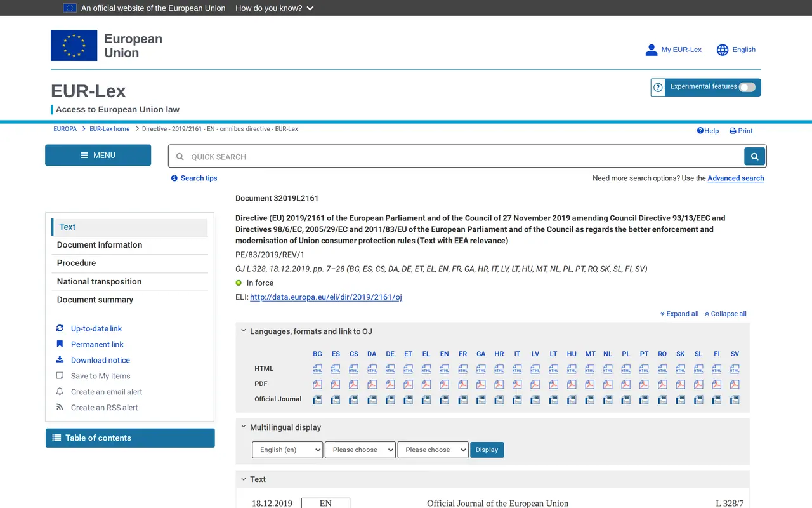Open the Romanian Official Journal icon

pyautogui.click(x=662, y=399)
